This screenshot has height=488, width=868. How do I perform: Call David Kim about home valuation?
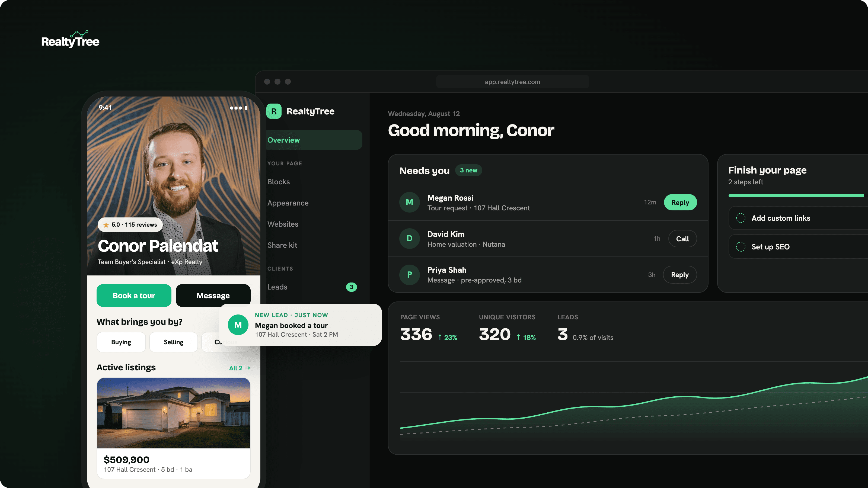(x=682, y=239)
